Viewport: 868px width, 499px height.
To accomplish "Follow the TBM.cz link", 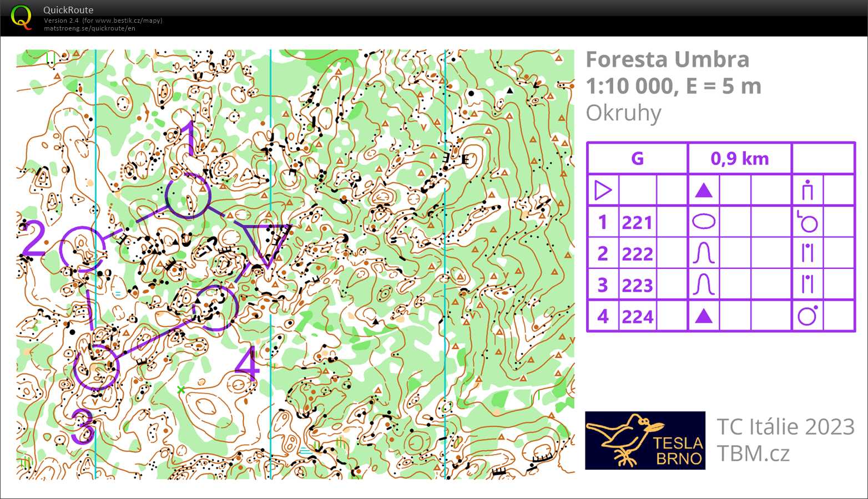I will coord(754,453).
